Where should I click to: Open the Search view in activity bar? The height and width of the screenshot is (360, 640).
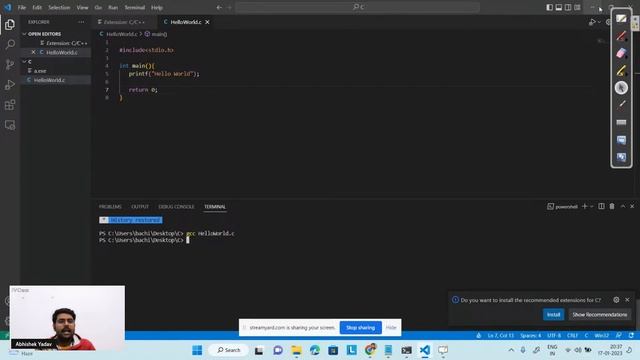tap(10, 44)
